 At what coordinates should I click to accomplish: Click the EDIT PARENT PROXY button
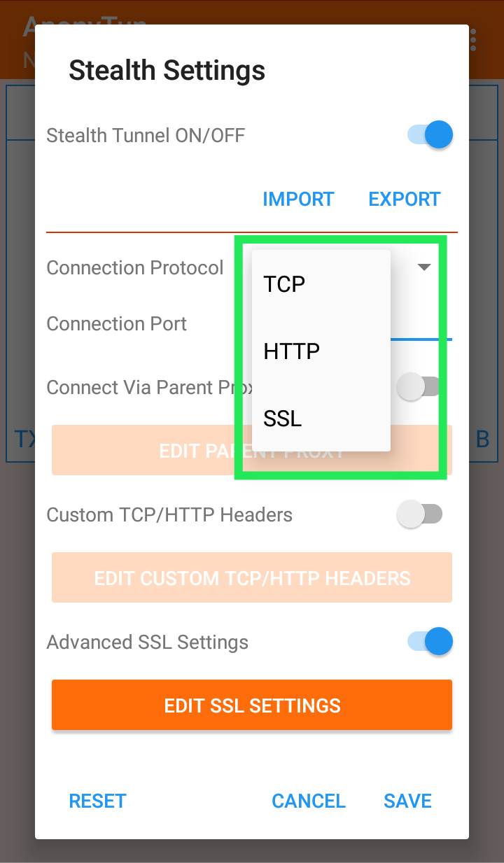pyautogui.click(x=252, y=450)
